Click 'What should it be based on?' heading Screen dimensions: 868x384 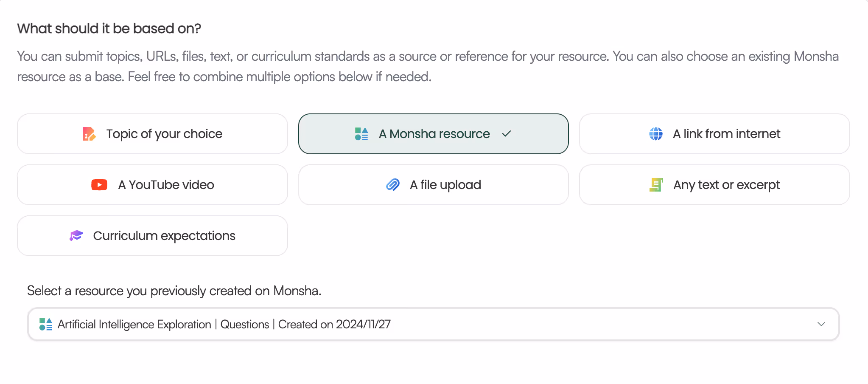click(x=109, y=28)
